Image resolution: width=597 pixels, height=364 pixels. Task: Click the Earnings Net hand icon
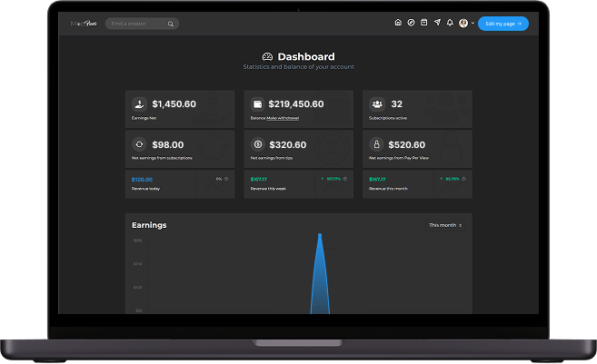[x=139, y=103]
